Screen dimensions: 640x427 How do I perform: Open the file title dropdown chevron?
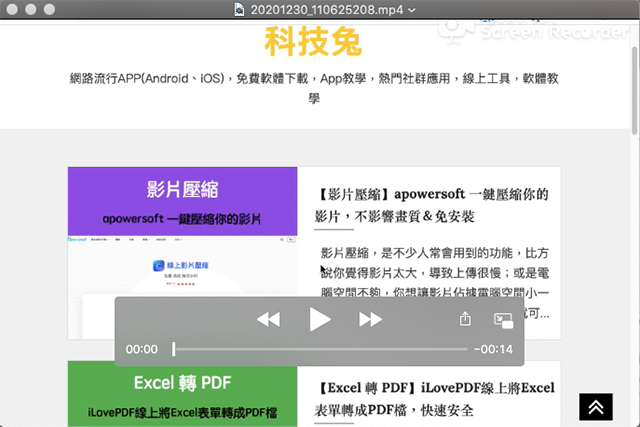pyautogui.click(x=412, y=10)
